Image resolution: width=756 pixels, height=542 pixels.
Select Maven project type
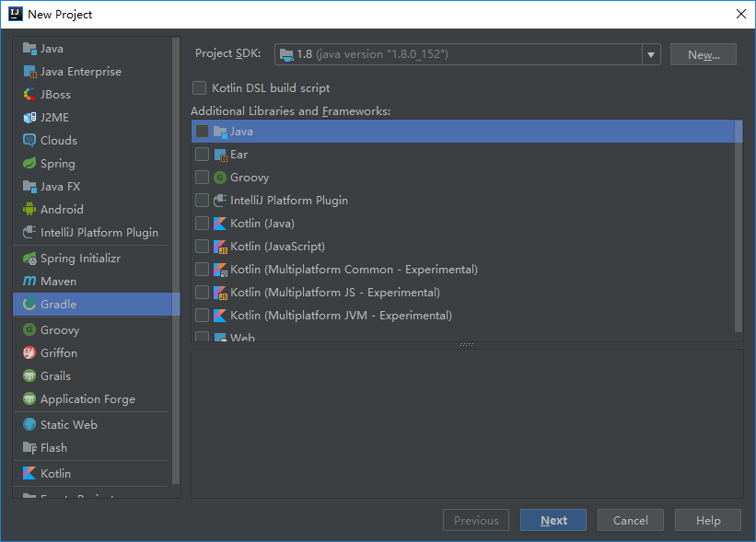point(90,282)
